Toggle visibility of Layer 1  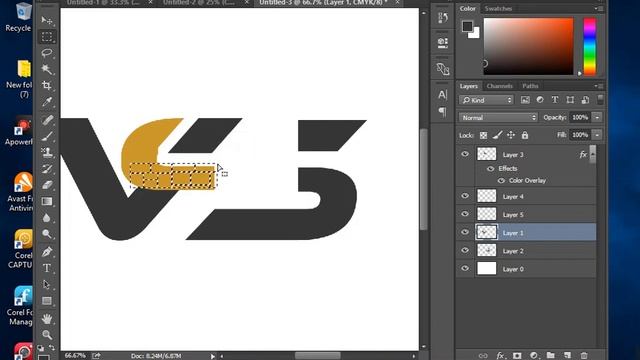465,232
